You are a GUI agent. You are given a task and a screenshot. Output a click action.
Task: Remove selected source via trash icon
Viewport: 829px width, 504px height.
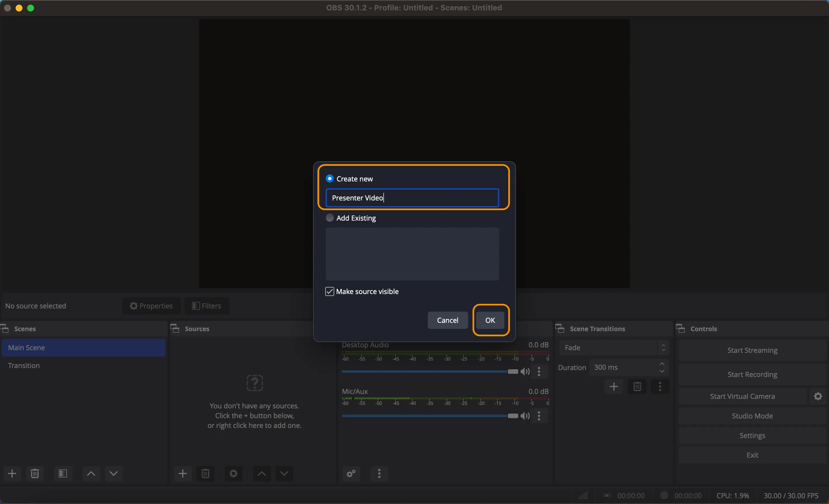click(x=205, y=473)
